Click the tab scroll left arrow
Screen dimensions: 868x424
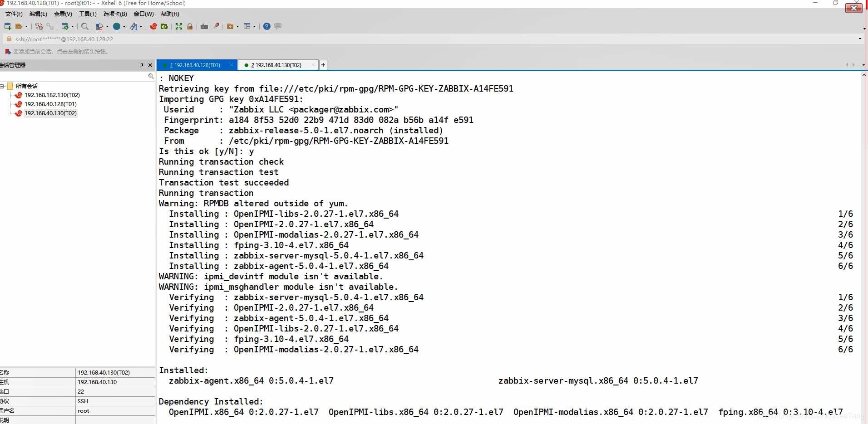coord(847,65)
